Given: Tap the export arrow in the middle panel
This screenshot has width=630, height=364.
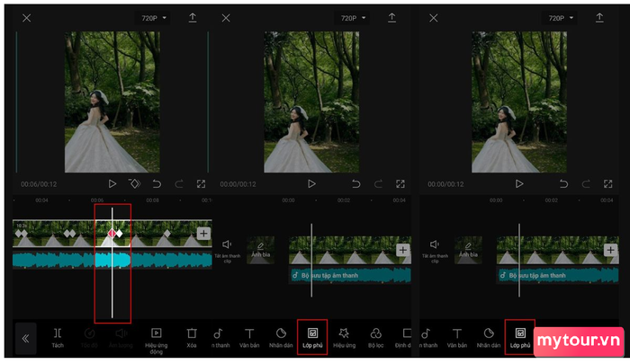Looking at the screenshot, I should [391, 18].
